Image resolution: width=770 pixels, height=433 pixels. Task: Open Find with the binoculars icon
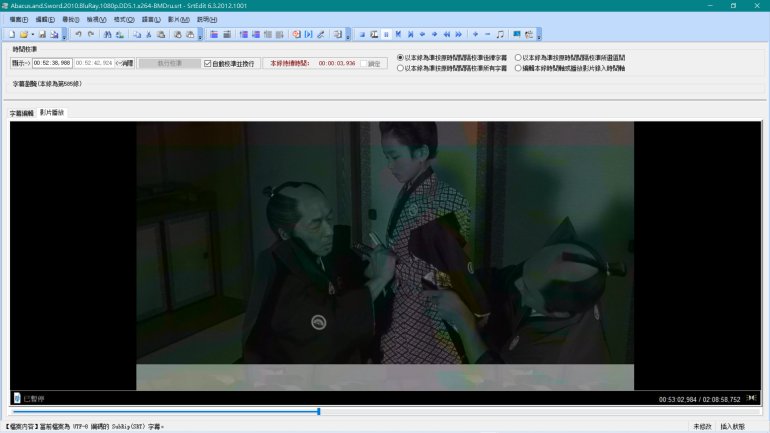click(x=108, y=34)
